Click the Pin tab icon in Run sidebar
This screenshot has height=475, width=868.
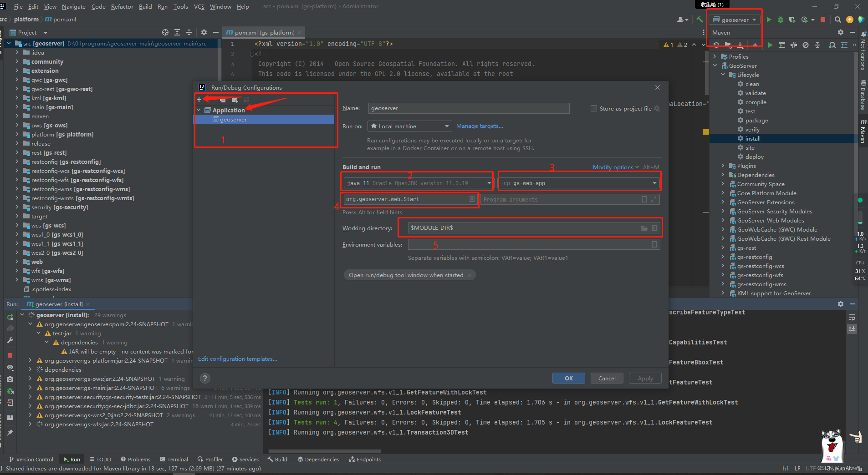point(10,433)
